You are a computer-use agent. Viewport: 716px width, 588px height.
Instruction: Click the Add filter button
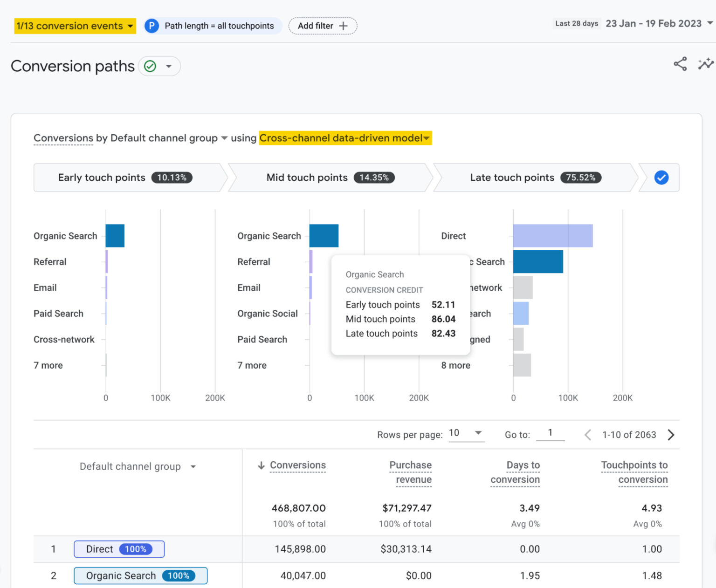coord(323,26)
